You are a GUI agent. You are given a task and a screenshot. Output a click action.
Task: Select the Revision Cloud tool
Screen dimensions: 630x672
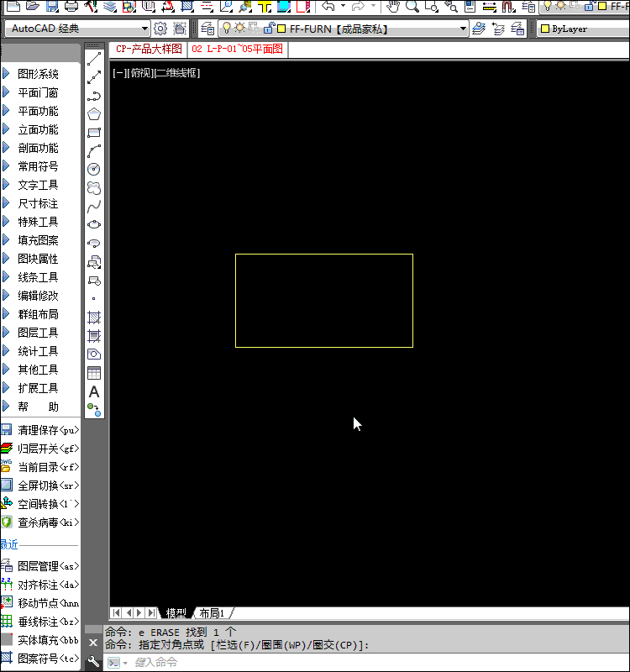[x=94, y=187]
